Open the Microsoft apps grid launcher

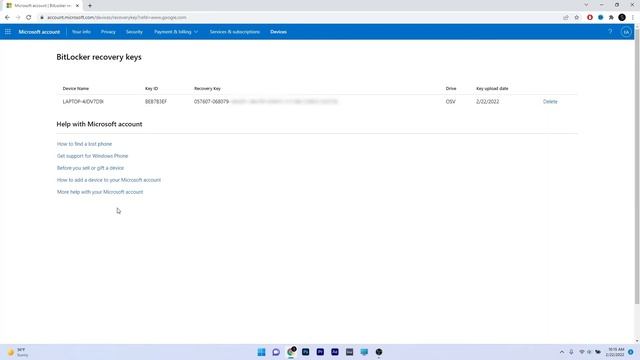pos(8,31)
